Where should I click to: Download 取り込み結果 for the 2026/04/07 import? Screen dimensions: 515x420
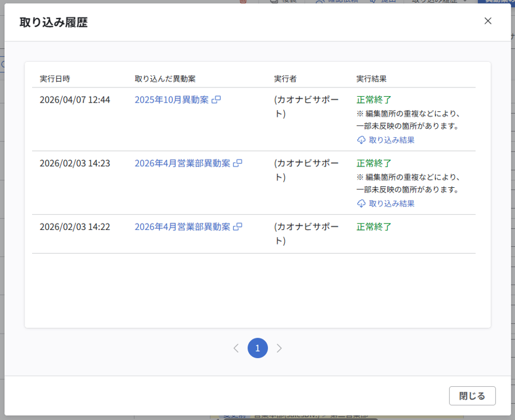391,140
